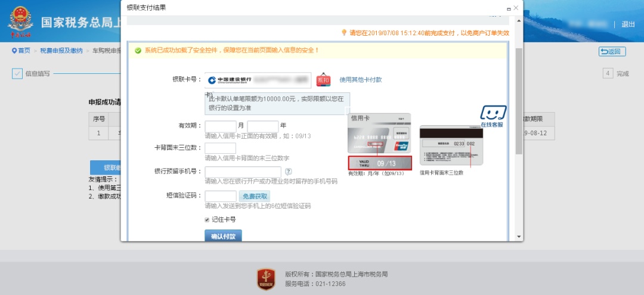This screenshot has height=295, width=644.
Task: Click the VALID THRU 09/13 enlarged image
Action: tap(379, 163)
